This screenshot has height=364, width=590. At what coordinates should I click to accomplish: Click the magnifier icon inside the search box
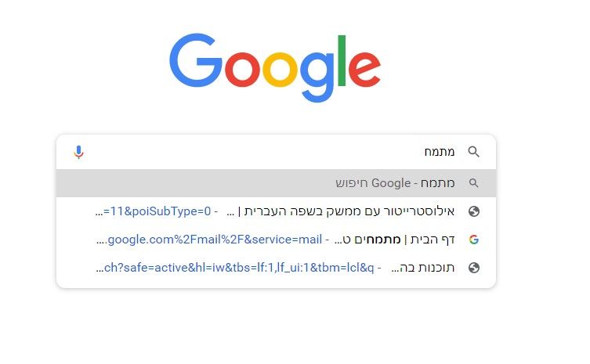click(x=473, y=152)
